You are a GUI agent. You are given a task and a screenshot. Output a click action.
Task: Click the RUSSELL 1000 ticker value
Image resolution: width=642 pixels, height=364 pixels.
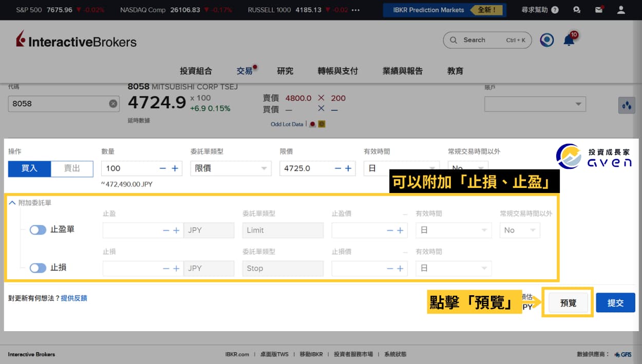(308, 10)
